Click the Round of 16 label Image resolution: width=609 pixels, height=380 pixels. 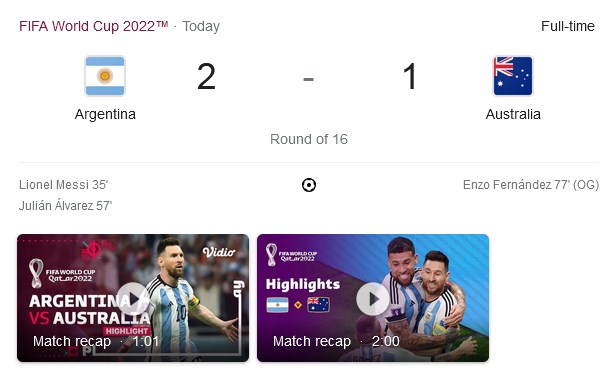click(x=309, y=139)
